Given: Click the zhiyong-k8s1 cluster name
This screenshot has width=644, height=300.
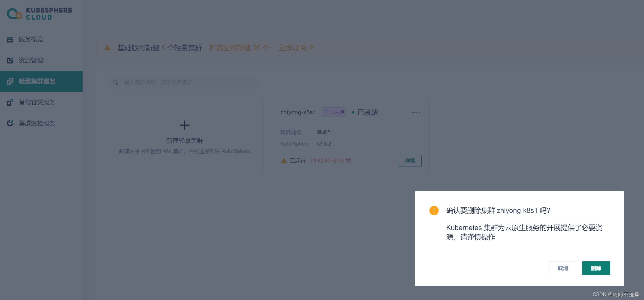Looking at the screenshot, I should pos(298,112).
